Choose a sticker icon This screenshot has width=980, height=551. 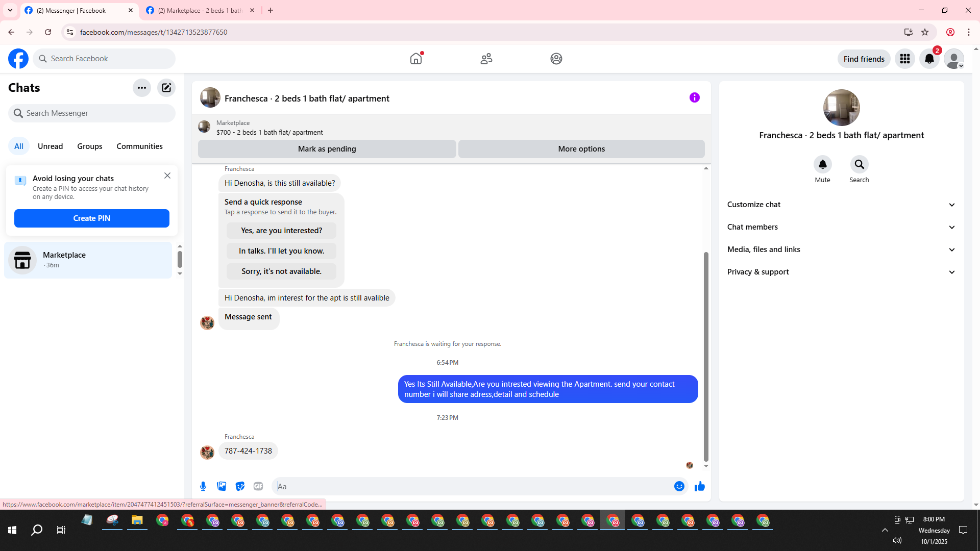tap(240, 486)
